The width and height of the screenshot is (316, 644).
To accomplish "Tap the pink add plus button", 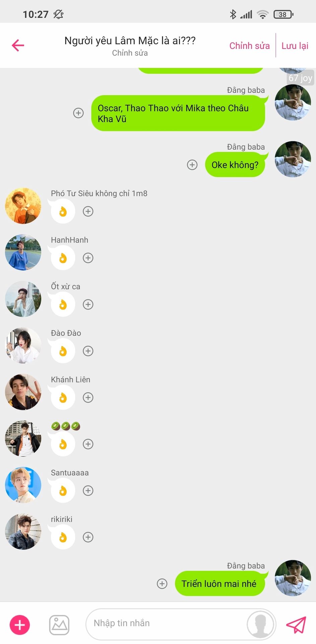I will click(20, 625).
